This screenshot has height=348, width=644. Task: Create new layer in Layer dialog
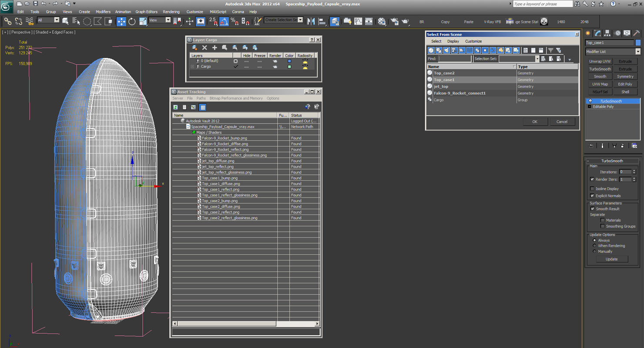click(x=195, y=47)
